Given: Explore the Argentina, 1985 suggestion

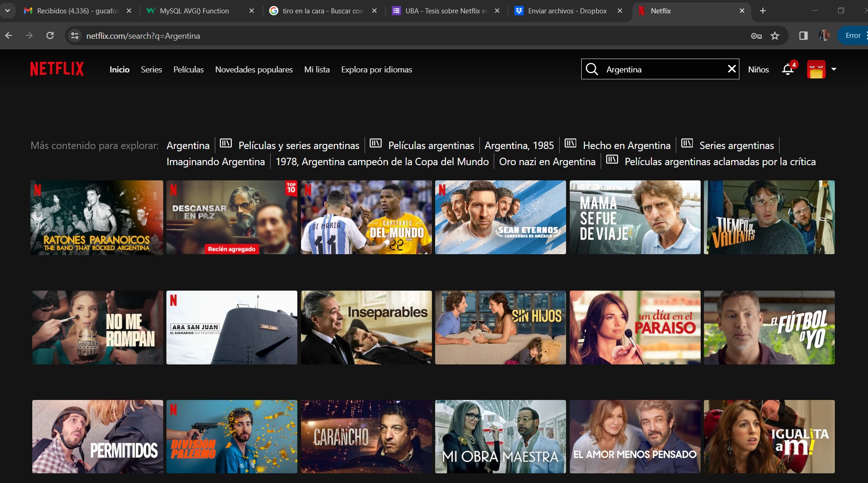Looking at the screenshot, I should (519, 145).
